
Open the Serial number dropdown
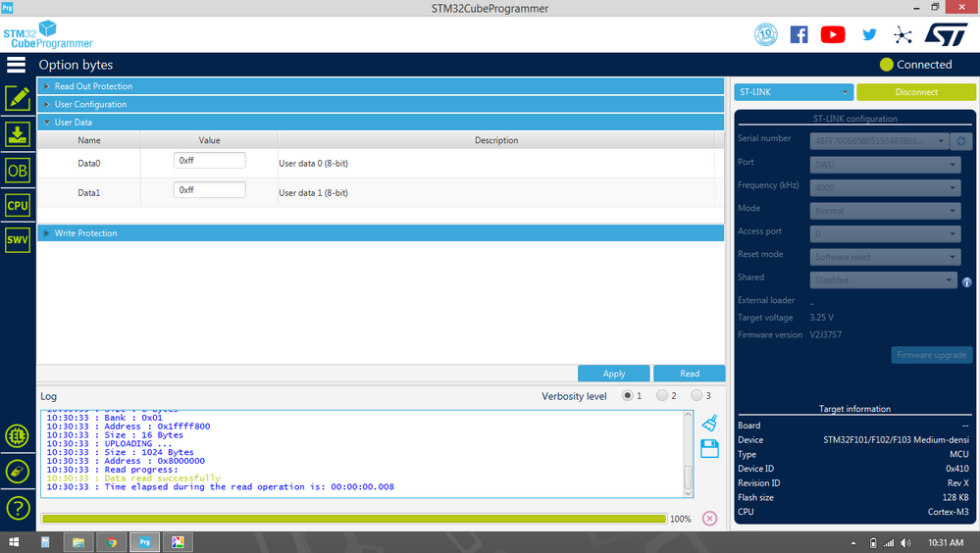[879, 141]
